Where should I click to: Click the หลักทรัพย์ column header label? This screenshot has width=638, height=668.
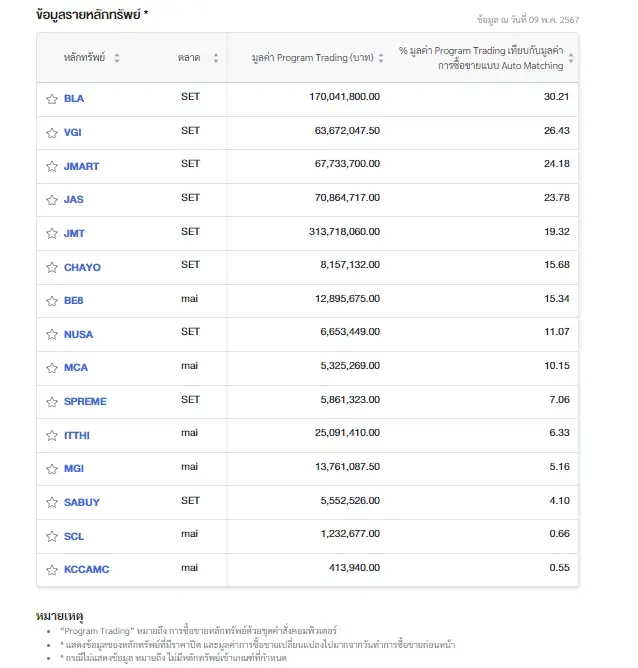pos(84,58)
